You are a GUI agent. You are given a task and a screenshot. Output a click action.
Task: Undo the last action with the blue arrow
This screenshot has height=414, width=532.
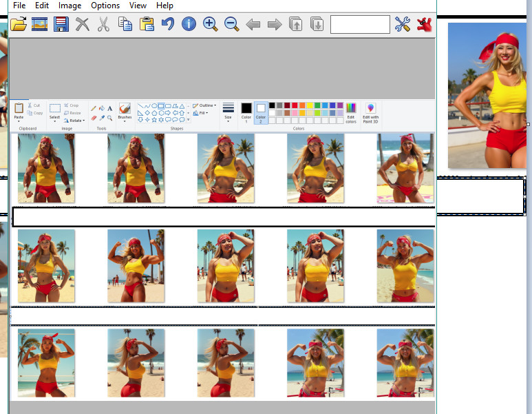tap(168, 24)
